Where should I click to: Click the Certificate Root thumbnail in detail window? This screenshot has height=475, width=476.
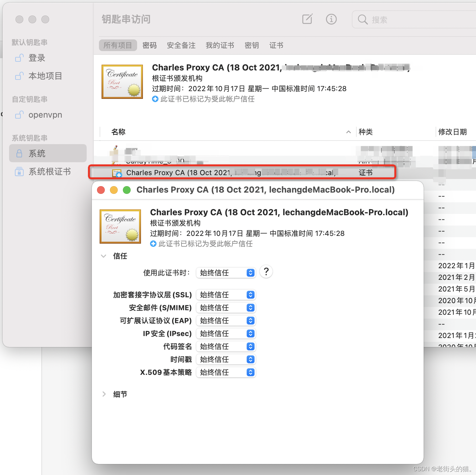coord(120,227)
